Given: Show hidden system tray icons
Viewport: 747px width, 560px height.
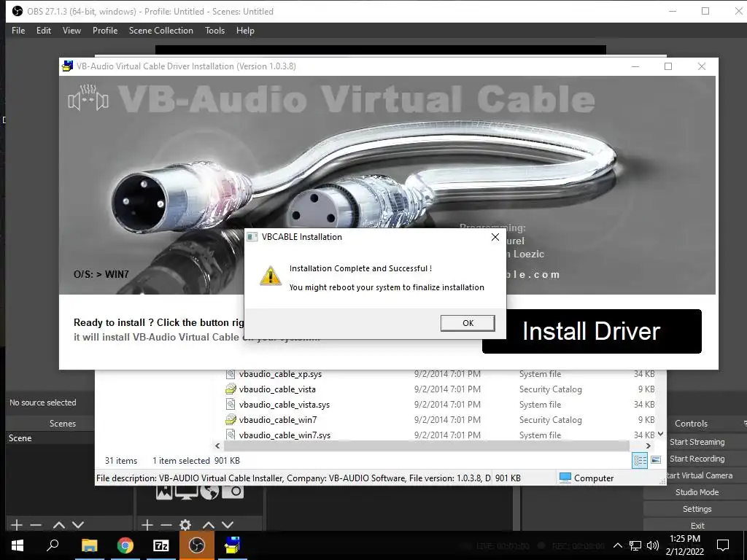Looking at the screenshot, I should click(x=617, y=545).
